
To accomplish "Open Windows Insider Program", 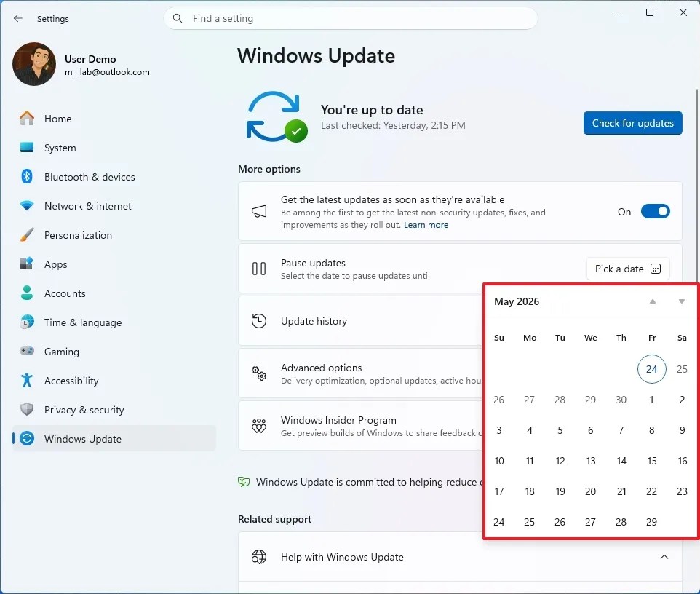I will [x=360, y=426].
